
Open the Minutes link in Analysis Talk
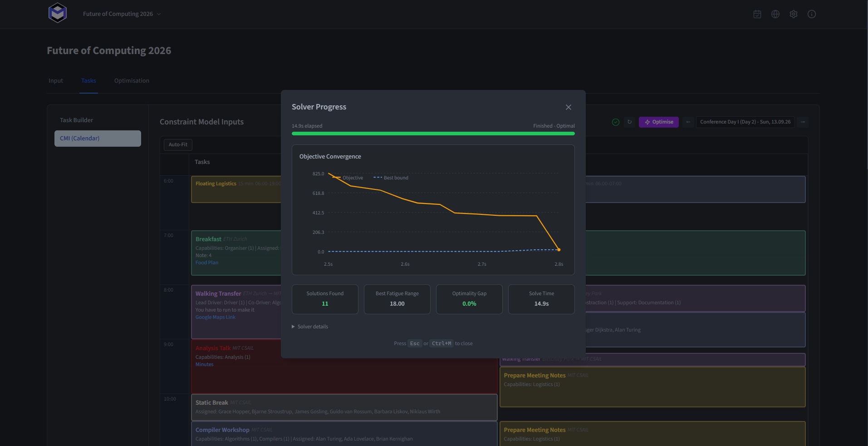pyautogui.click(x=205, y=364)
